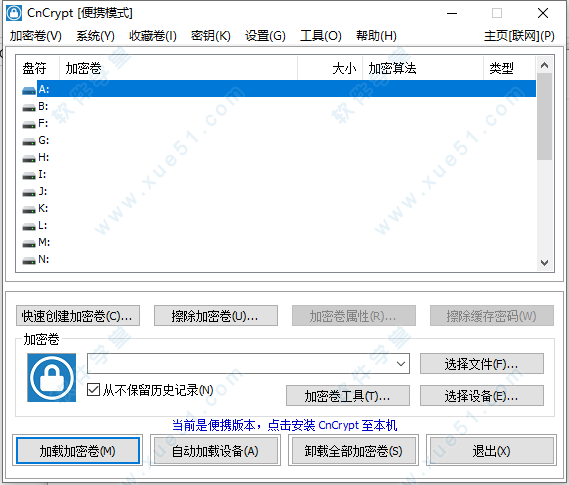Close the CnCrypt window
This screenshot has width=569, height=485.
click(543, 13)
